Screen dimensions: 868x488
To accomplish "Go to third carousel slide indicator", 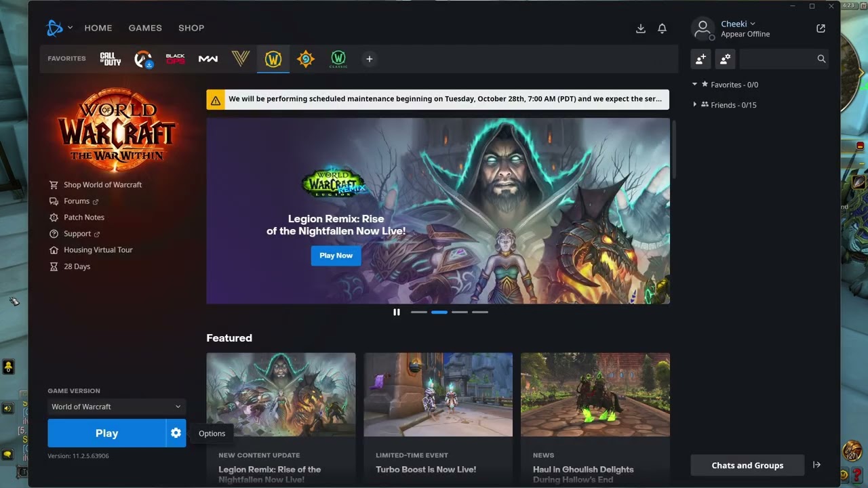I will point(460,312).
